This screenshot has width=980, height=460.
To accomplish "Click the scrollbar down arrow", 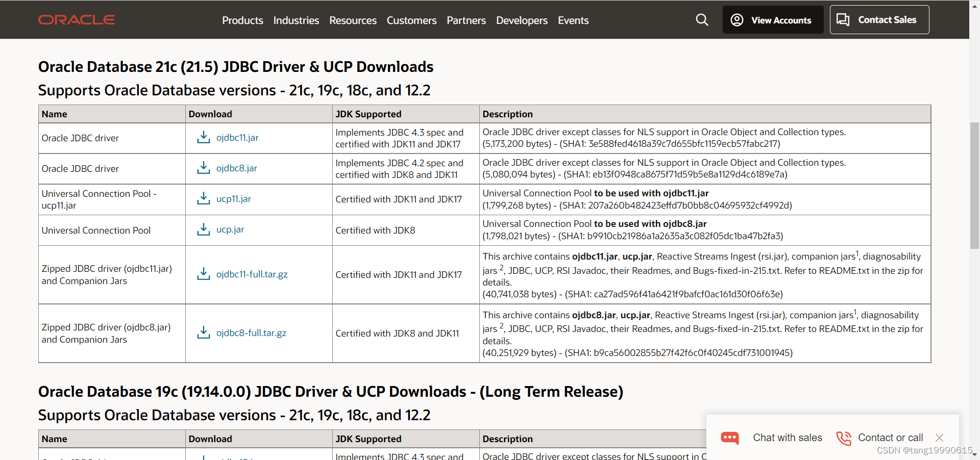I will click(974, 454).
